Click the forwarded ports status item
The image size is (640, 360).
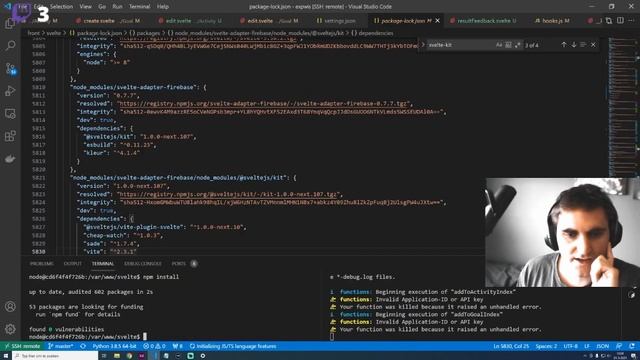click(178, 346)
